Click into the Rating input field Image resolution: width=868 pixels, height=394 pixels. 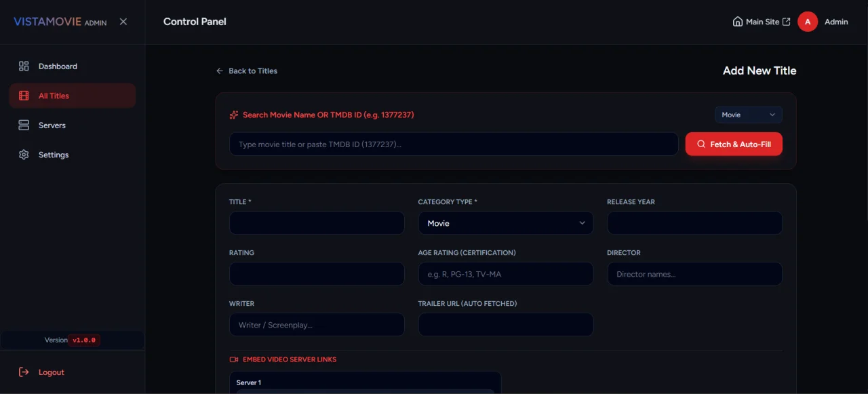317,274
